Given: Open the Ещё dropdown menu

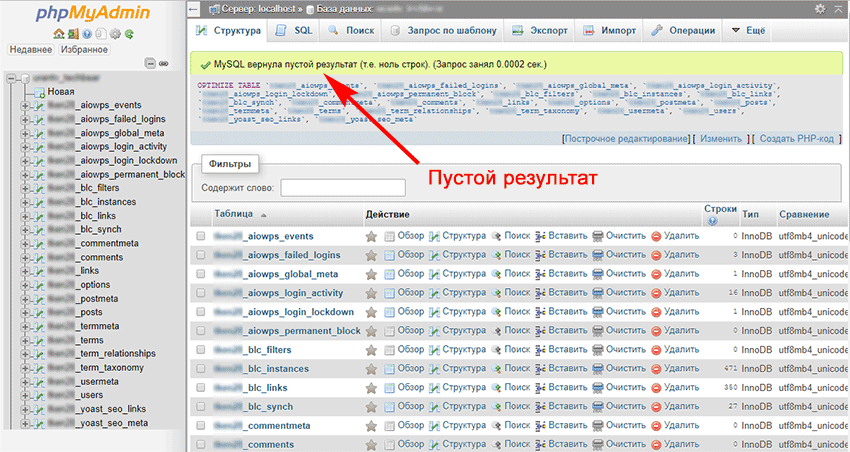Looking at the screenshot, I should [x=747, y=31].
